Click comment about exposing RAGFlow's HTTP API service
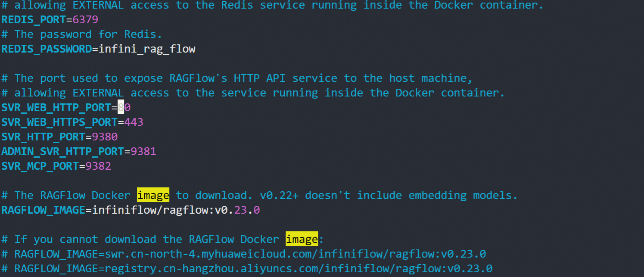The height and width of the screenshot is (277, 644). point(237,78)
